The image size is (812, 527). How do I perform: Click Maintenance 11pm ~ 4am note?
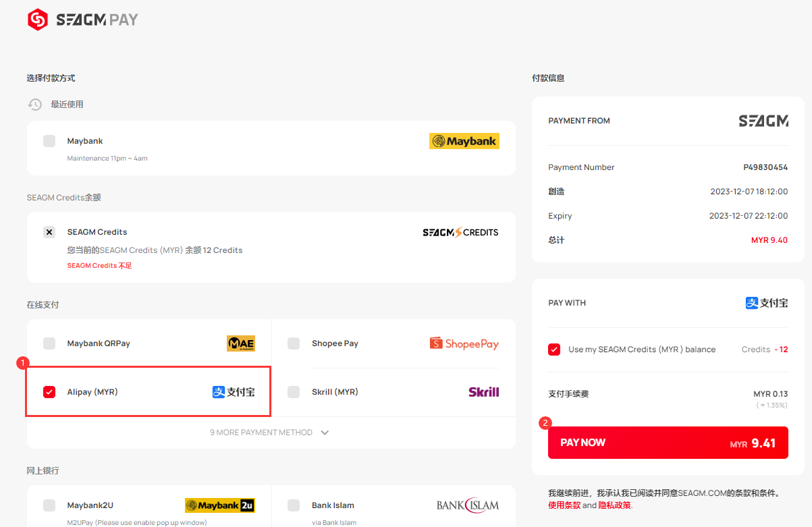(107, 159)
